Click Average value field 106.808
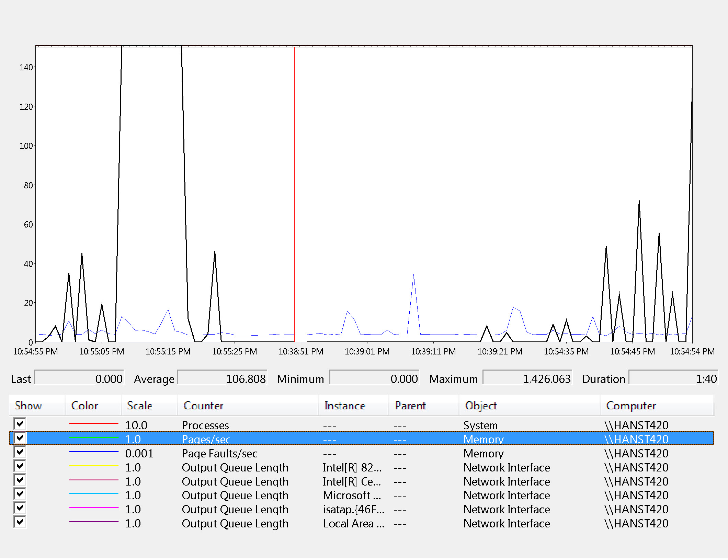 pos(222,378)
